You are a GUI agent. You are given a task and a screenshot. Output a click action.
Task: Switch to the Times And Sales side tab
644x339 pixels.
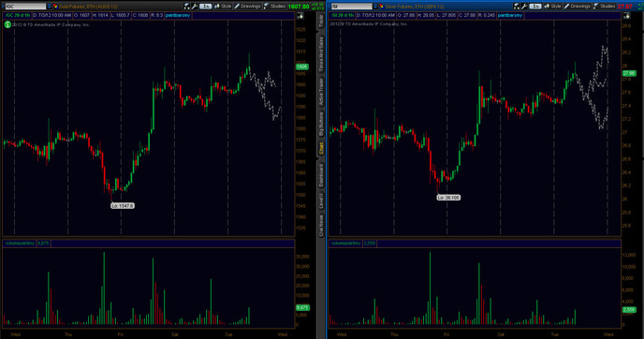(x=321, y=53)
